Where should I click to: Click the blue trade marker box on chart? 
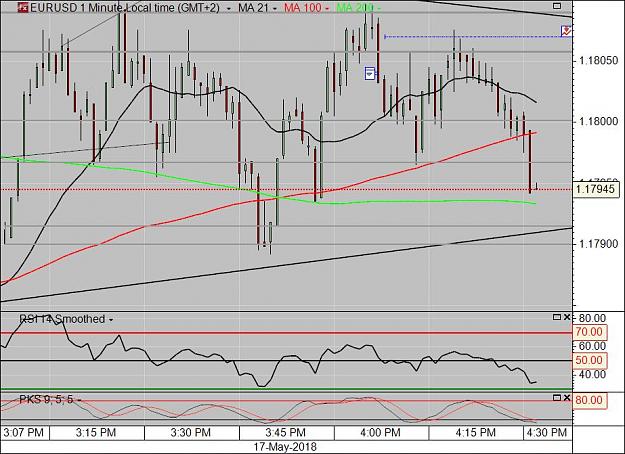click(370, 73)
